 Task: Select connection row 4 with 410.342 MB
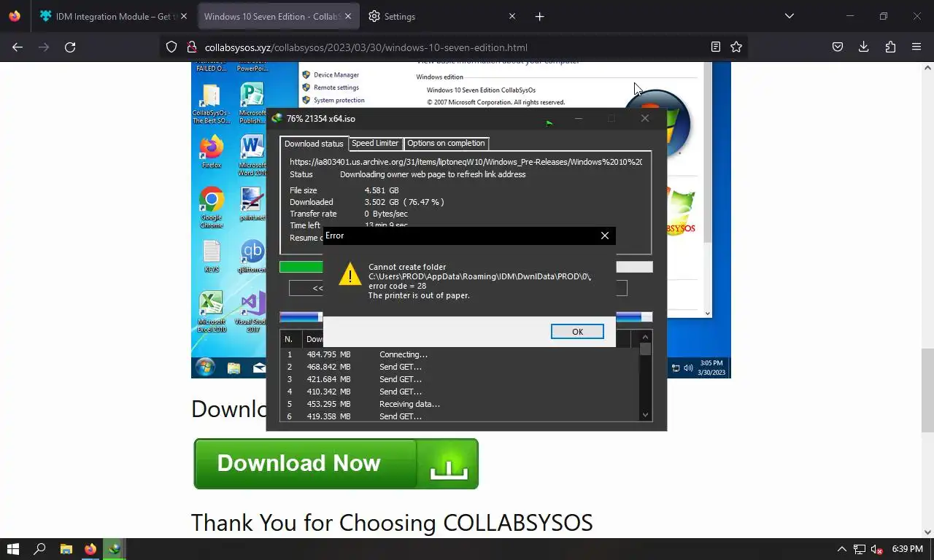point(460,392)
